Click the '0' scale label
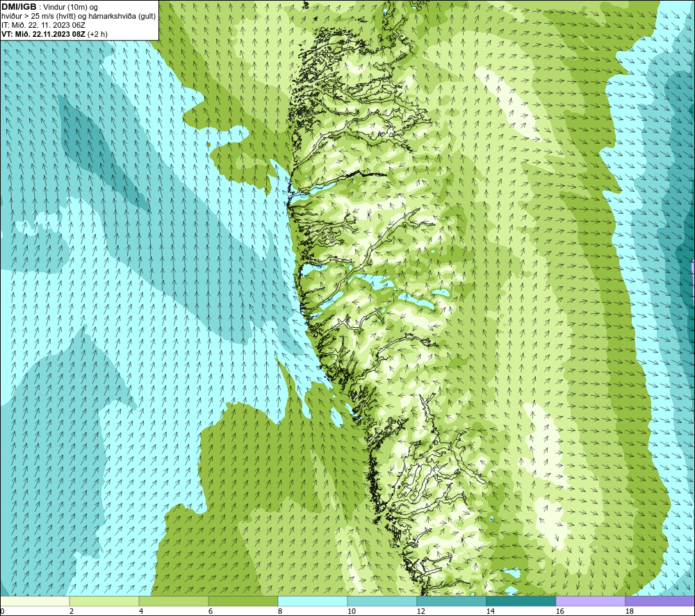Viewport: 695px width, 616px height. pyautogui.click(x=2, y=611)
